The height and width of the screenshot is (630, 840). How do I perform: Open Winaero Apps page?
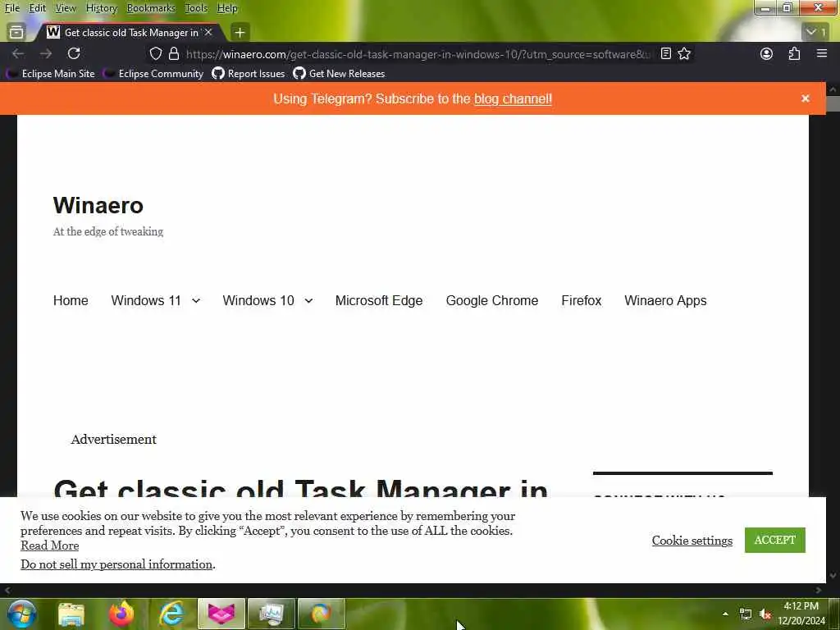(665, 300)
